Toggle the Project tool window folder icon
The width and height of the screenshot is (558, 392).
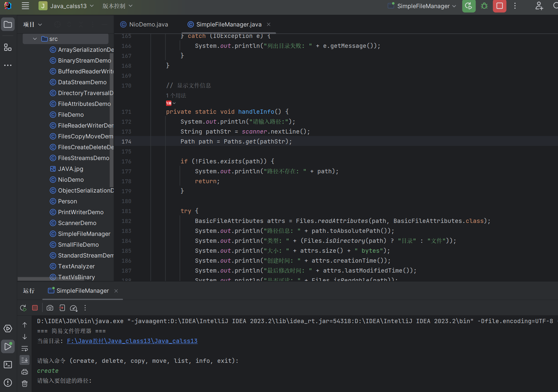pyautogui.click(x=8, y=24)
